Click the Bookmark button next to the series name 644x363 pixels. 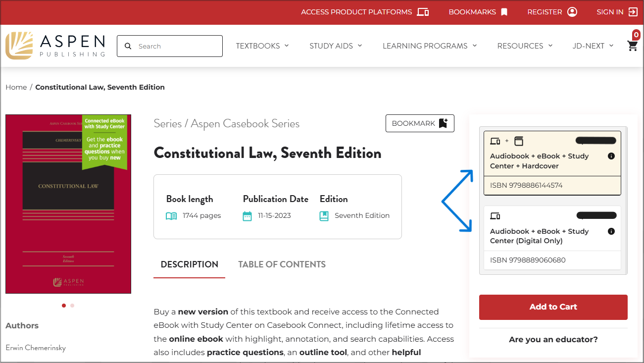(420, 123)
